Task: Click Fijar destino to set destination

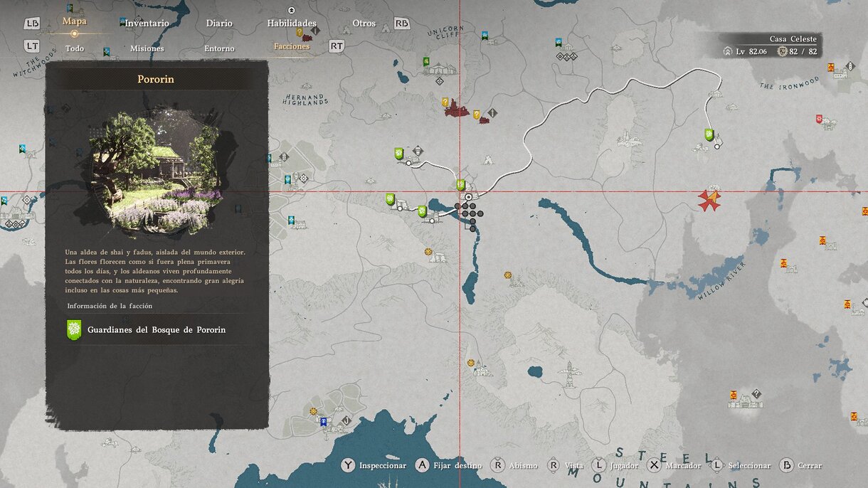Action: (x=449, y=465)
